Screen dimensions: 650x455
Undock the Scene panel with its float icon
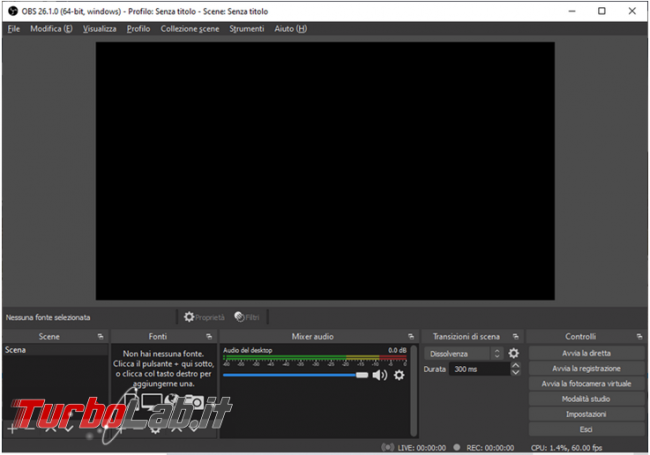[100, 336]
